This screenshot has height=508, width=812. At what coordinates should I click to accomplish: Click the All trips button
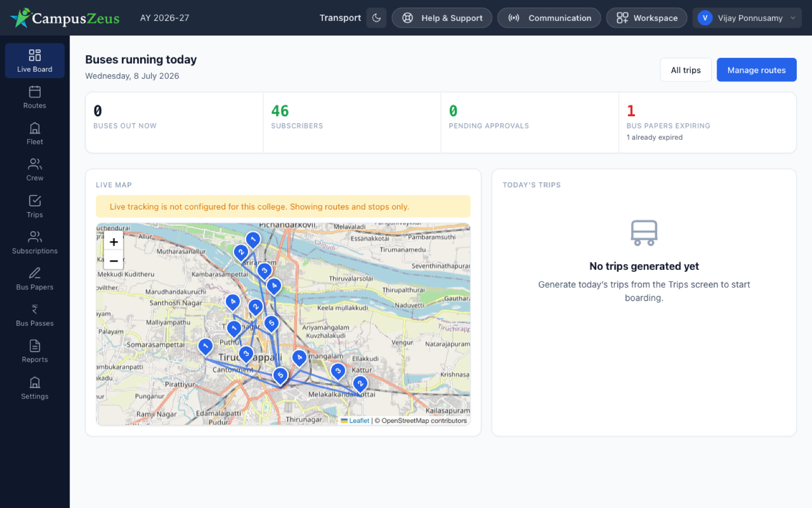686,70
